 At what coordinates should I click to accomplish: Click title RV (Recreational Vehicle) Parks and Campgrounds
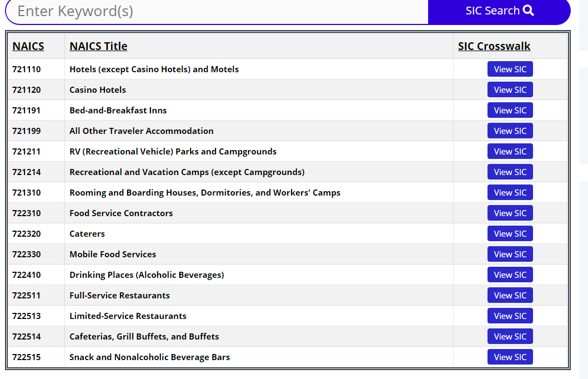(173, 152)
